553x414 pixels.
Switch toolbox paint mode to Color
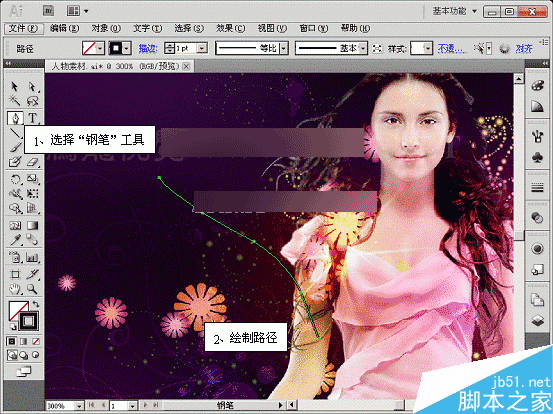12,341
